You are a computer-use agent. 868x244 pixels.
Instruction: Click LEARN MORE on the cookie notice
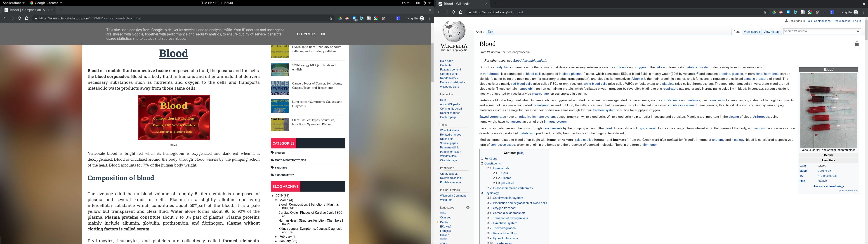[307, 34]
